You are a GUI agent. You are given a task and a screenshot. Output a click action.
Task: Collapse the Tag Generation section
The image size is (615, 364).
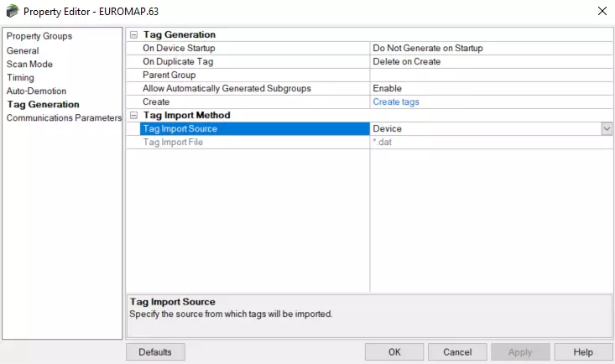tap(133, 35)
